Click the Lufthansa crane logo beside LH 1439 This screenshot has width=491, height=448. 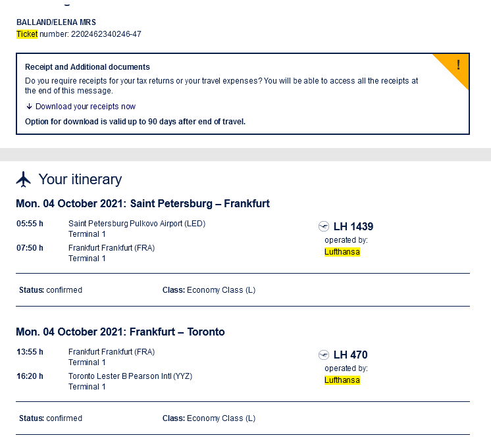[x=323, y=226]
